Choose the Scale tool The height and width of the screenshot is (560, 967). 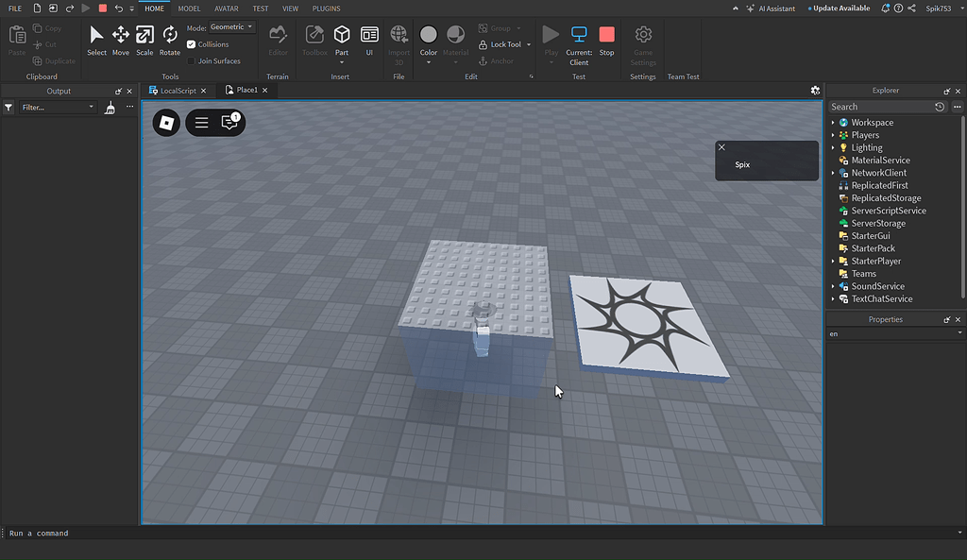tap(144, 42)
